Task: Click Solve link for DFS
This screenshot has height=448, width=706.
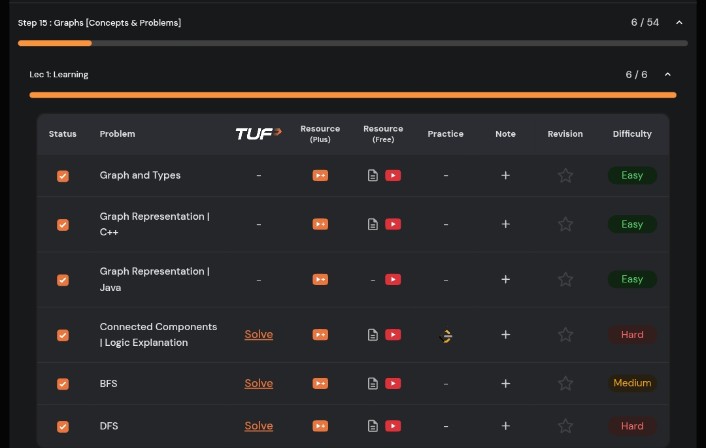Action: coord(258,425)
